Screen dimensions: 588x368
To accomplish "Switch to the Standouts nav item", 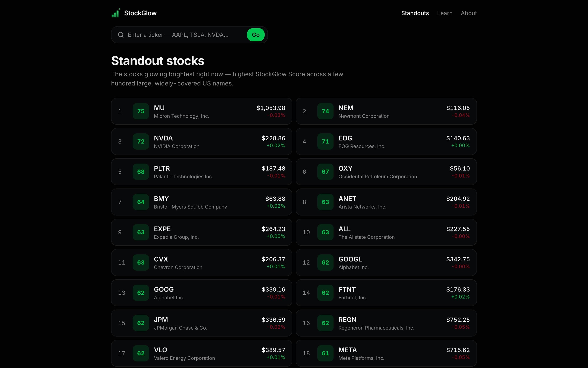I will [x=415, y=13].
